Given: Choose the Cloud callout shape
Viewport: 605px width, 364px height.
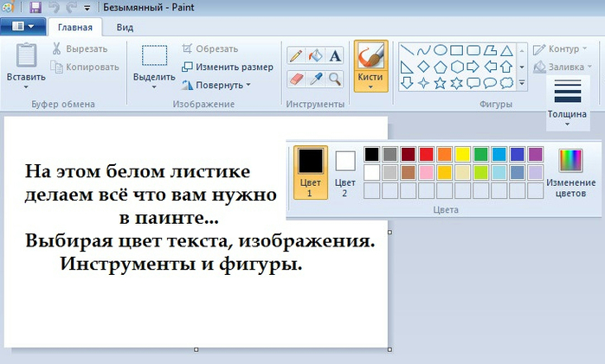Looking at the screenshot, I should 506,83.
